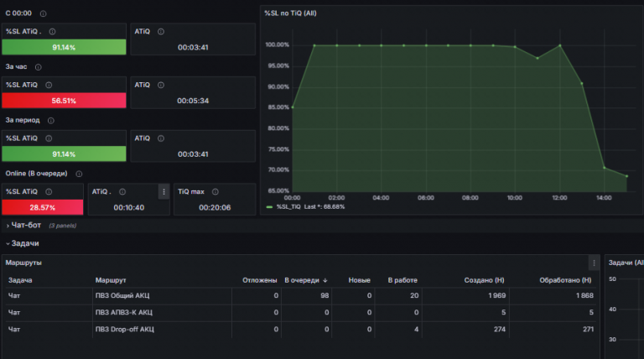The width and height of the screenshot is (644, 359).
Task: Sort table by 'В работе' column
Action: [402, 280]
